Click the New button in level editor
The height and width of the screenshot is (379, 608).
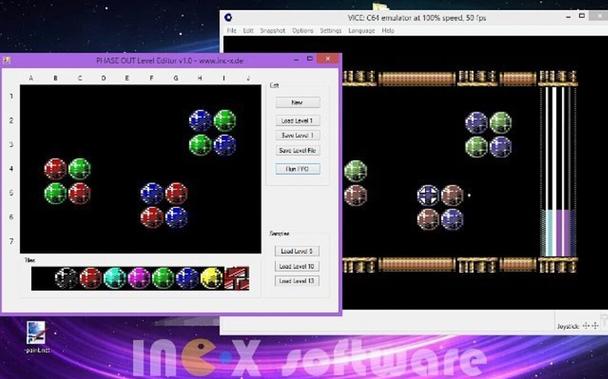[x=297, y=102]
